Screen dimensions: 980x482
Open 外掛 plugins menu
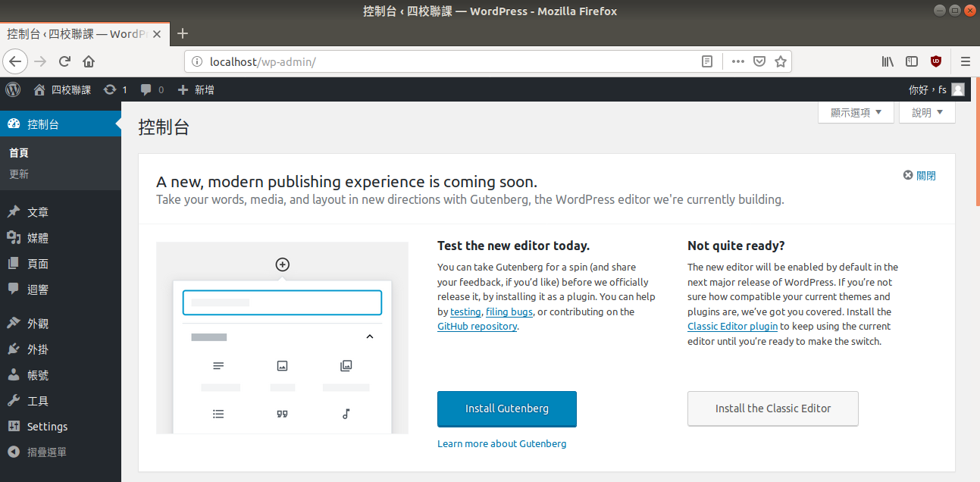pyautogui.click(x=61, y=349)
